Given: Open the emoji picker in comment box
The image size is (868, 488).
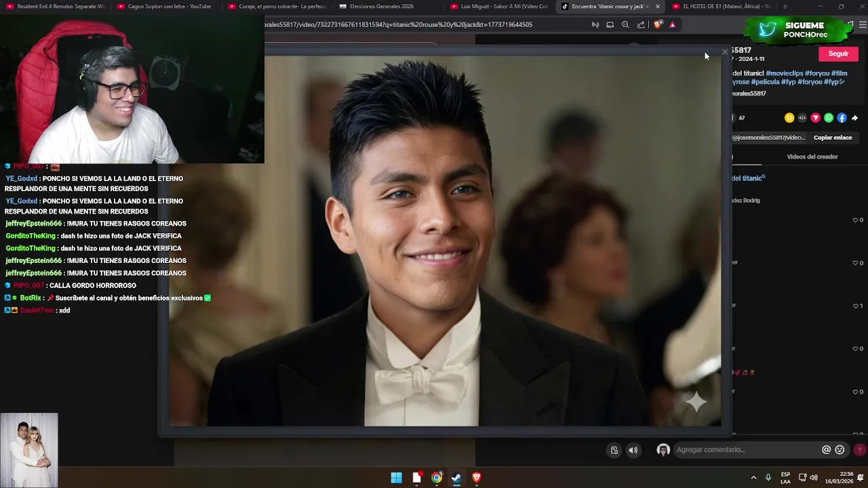Looking at the screenshot, I should (840, 450).
